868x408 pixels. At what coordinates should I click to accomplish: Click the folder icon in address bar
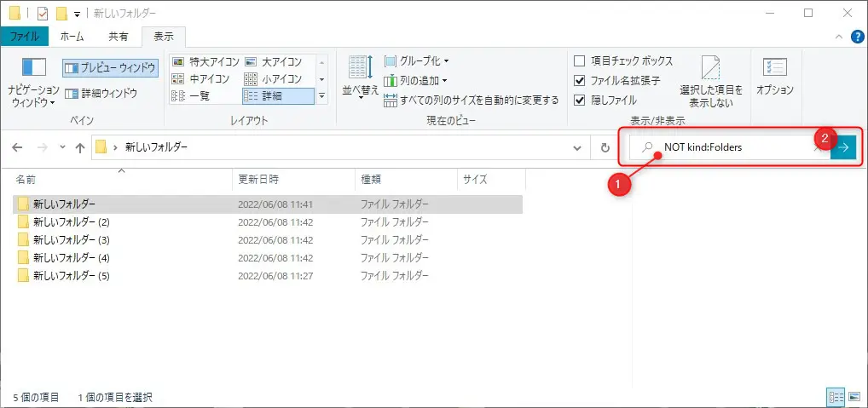tap(101, 147)
